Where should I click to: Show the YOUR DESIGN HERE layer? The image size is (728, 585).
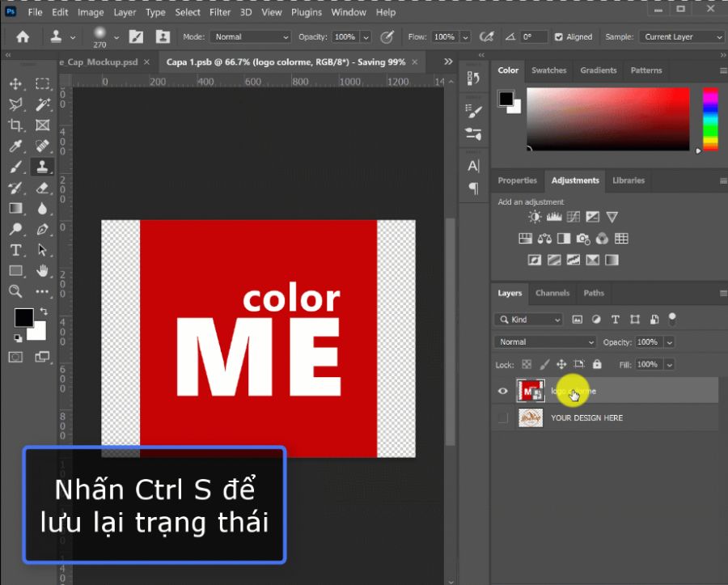(x=503, y=418)
